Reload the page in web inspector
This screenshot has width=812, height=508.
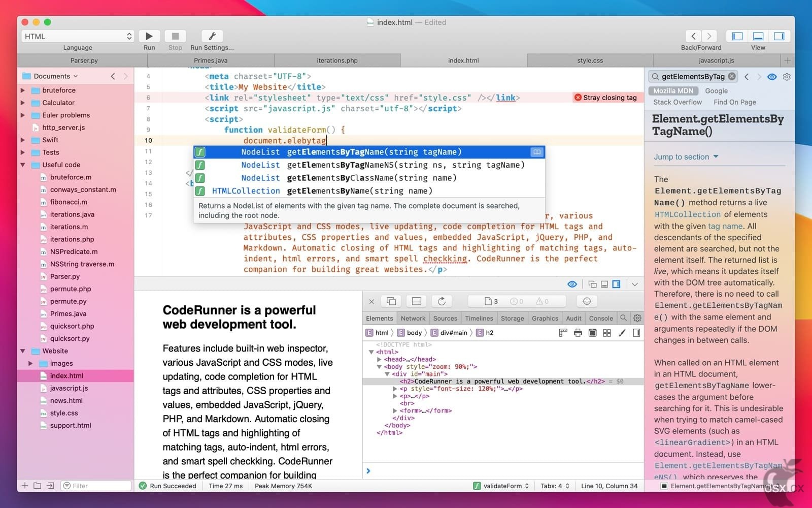[442, 301]
